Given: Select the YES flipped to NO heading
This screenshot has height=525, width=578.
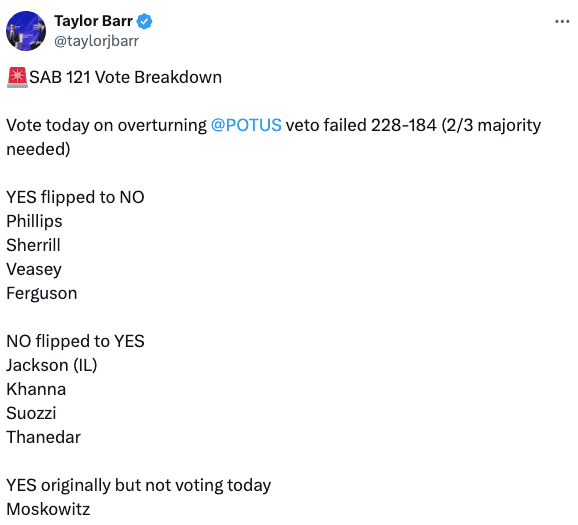Looking at the screenshot, I should (75, 197).
